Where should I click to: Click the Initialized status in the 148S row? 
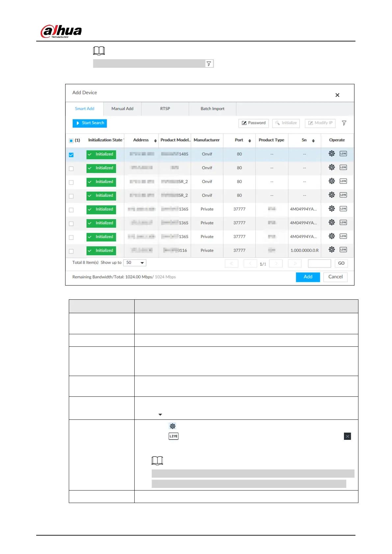(x=101, y=155)
